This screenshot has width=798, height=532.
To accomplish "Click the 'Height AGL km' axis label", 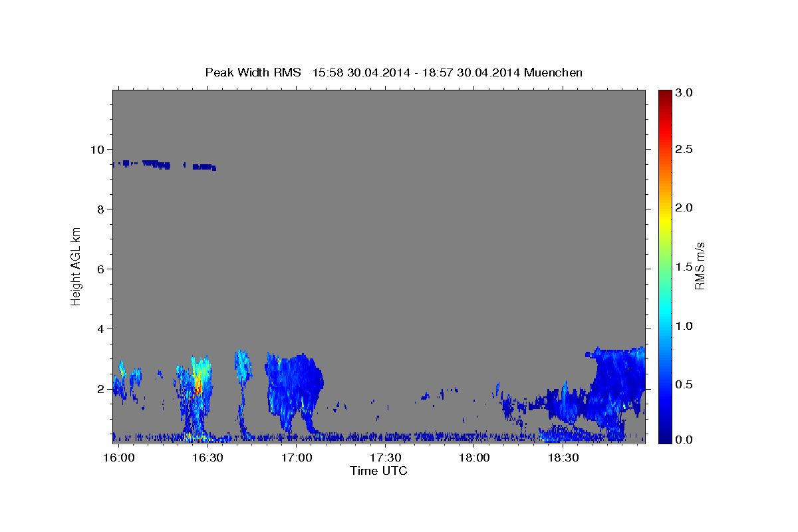I will pos(76,266).
